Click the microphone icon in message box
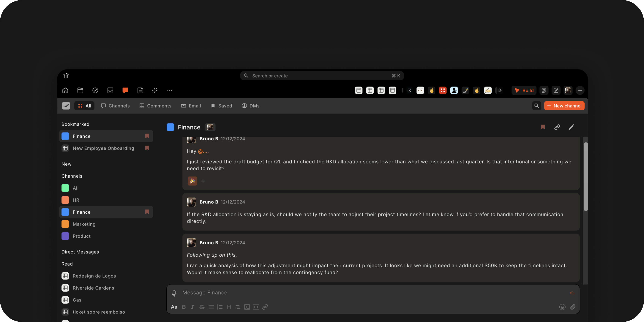This screenshot has width=644, height=322. (x=174, y=293)
